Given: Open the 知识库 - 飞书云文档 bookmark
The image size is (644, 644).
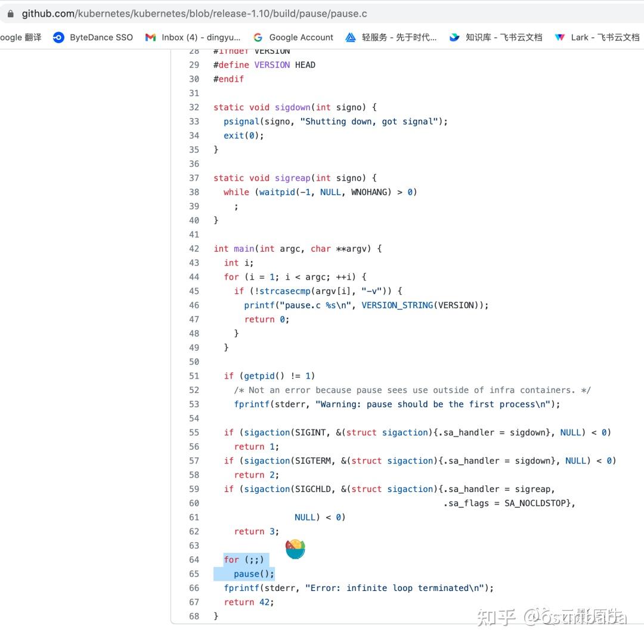Looking at the screenshot, I should [503, 38].
